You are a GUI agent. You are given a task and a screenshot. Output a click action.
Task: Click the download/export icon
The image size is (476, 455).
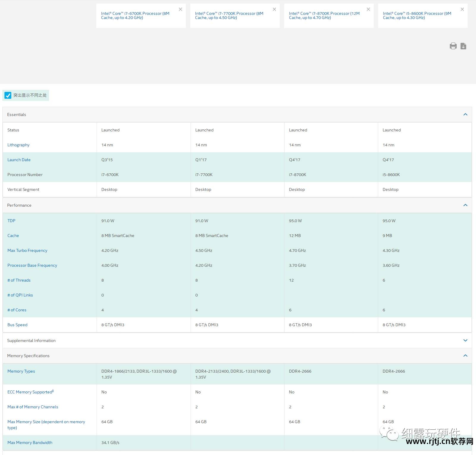click(463, 46)
